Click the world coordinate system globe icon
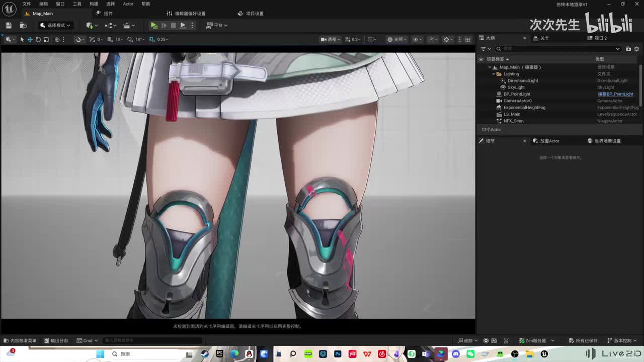Viewport: 644px width, 362px height. point(57,39)
